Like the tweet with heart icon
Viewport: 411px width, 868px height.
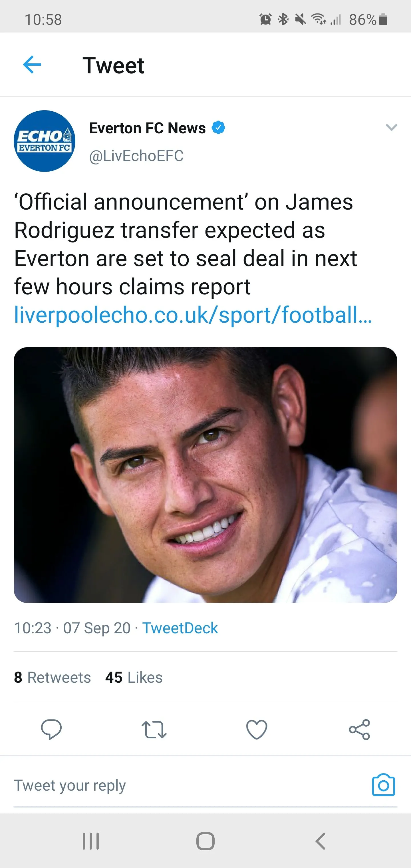(257, 730)
